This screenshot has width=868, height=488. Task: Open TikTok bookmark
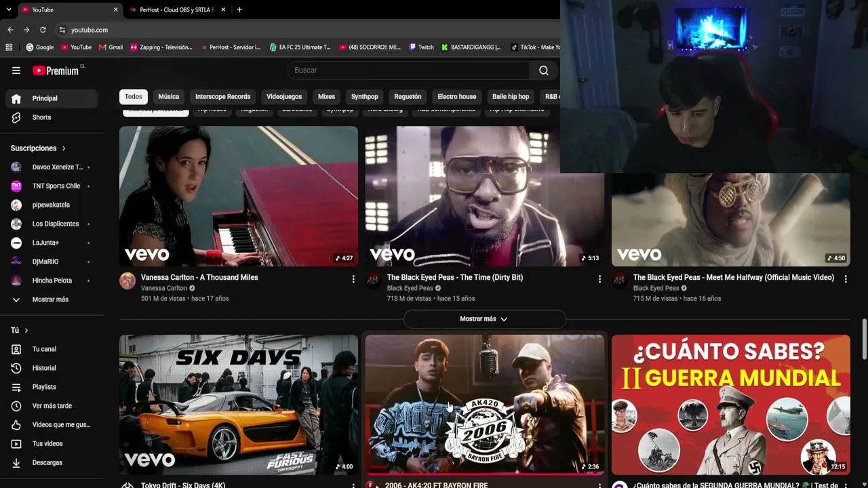tap(535, 47)
